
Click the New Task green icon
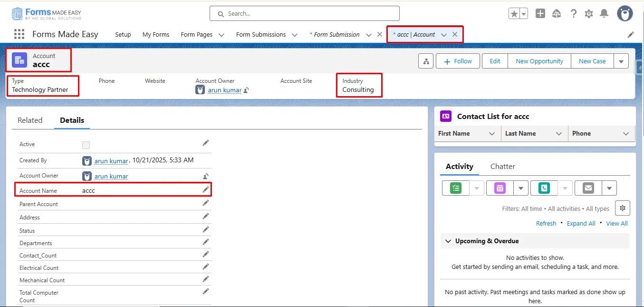click(x=455, y=188)
